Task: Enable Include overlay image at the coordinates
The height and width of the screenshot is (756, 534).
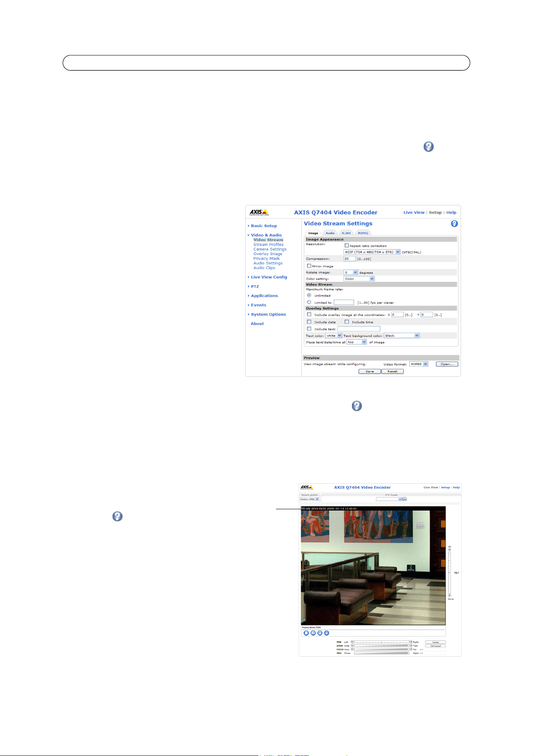Action: click(x=309, y=314)
